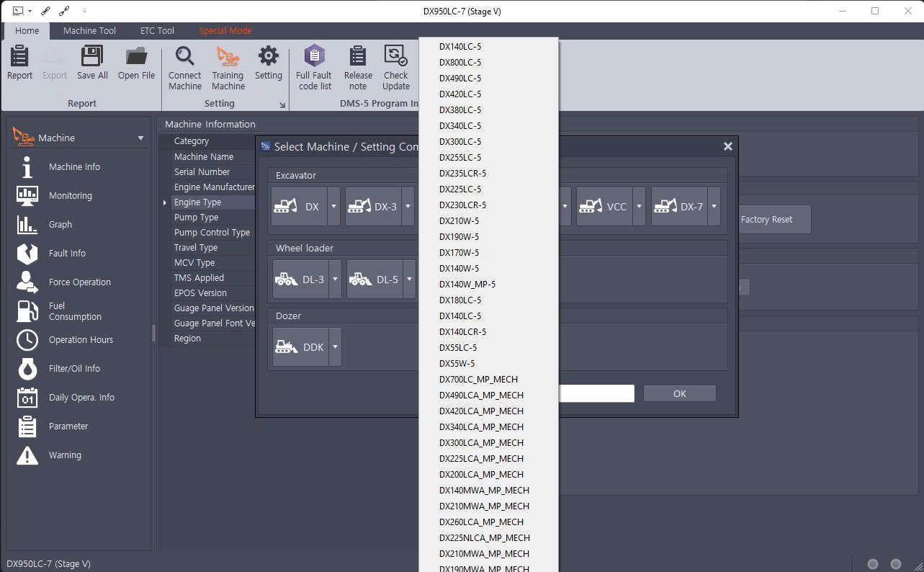Select the DL-3 wheel loader button

click(300, 280)
